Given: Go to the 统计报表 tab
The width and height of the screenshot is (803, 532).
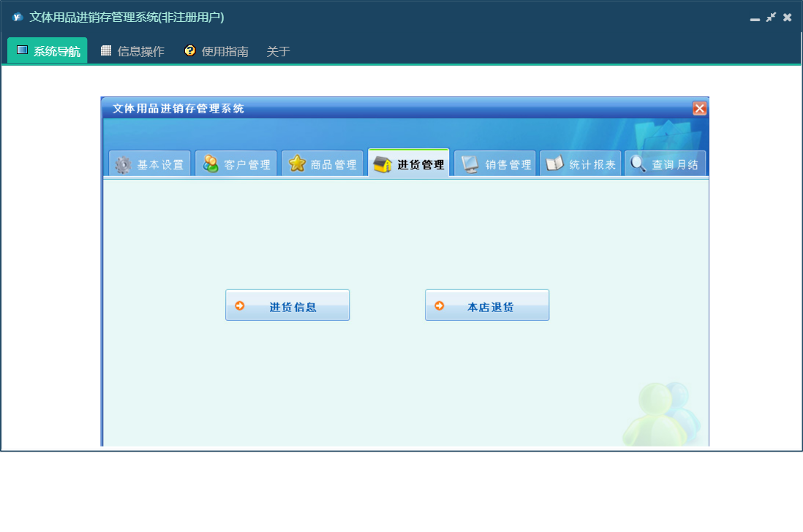Looking at the screenshot, I should click(581, 164).
